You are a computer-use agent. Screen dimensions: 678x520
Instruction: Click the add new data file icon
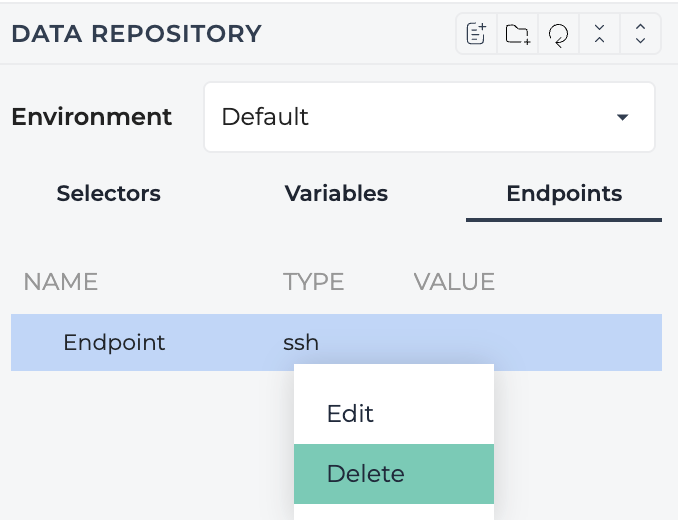tap(476, 34)
